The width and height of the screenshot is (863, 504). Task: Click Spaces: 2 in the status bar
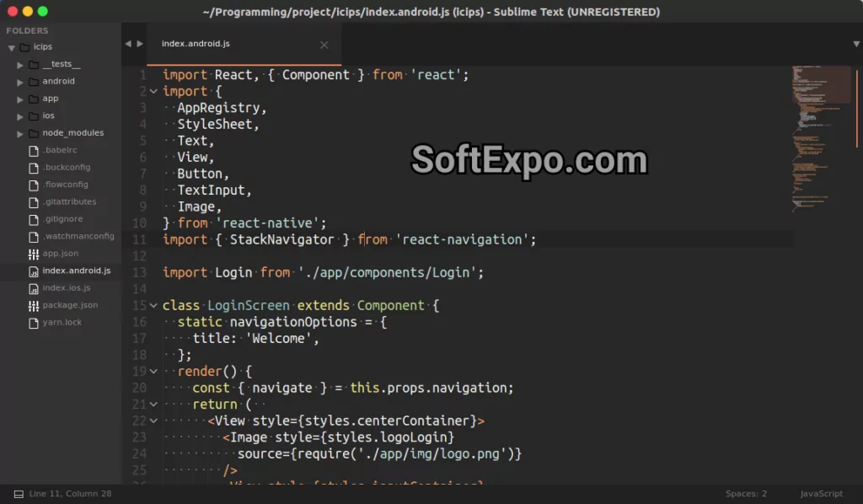[745, 493]
